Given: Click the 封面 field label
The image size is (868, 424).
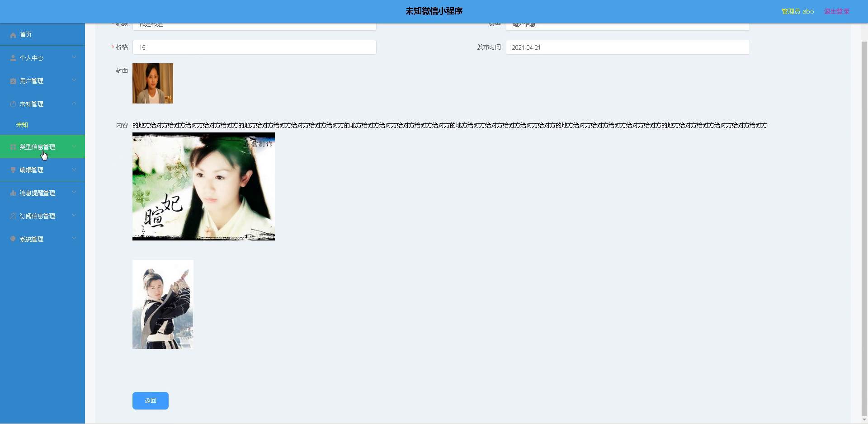Looking at the screenshot, I should [122, 71].
